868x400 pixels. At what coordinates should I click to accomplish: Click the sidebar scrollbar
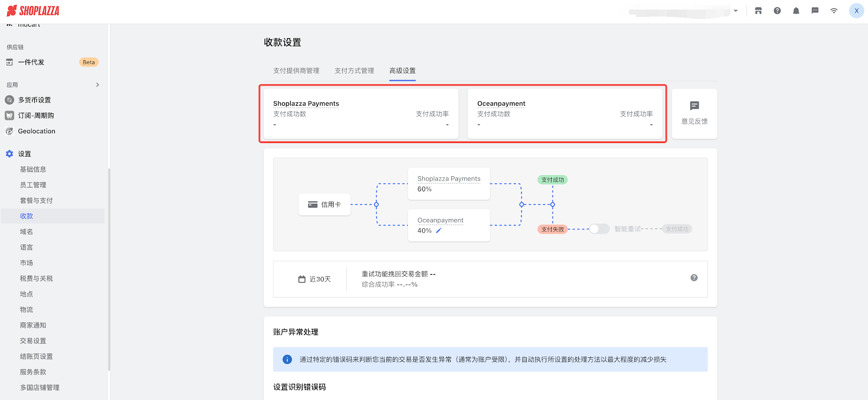click(x=109, y=269)
